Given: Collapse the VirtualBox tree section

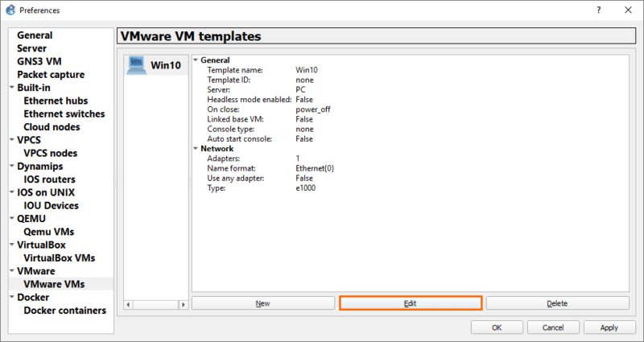Looking at the screenshot, I should coord(12,245).
